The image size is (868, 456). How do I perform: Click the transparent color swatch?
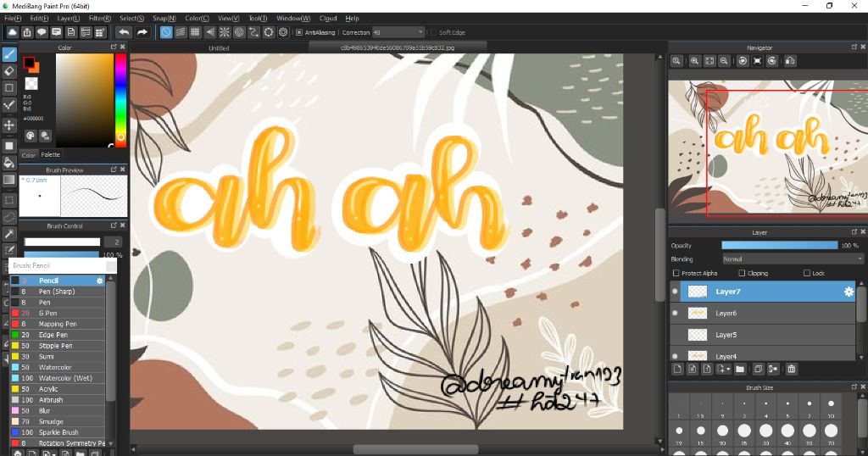point(31,83)
